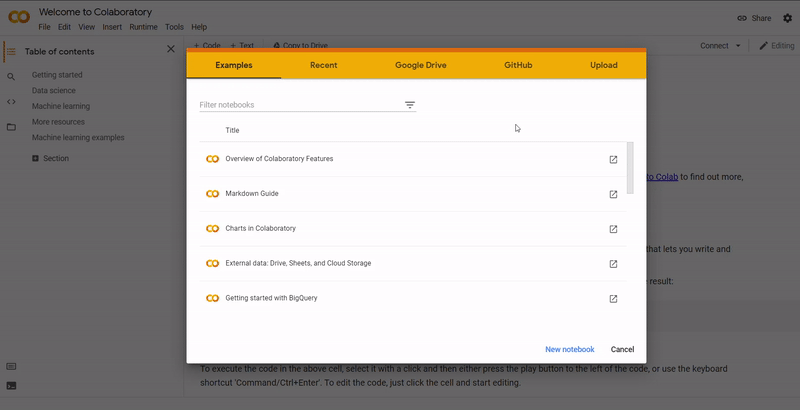Open the Files folder icon in sidebar
The width and height of the screenshot is (800, 410).
click(x=11, y=127)
